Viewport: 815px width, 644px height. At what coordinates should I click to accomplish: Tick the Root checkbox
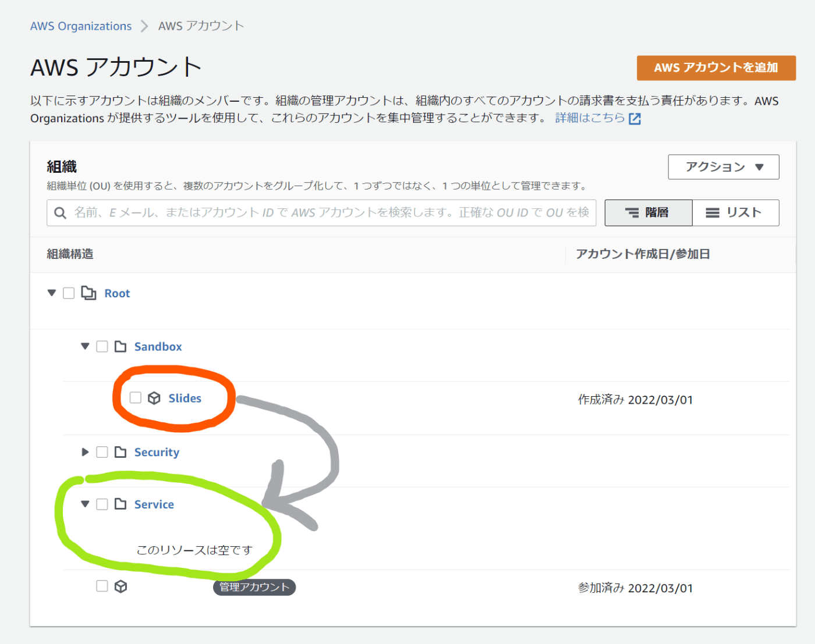[x=69, y=293]
